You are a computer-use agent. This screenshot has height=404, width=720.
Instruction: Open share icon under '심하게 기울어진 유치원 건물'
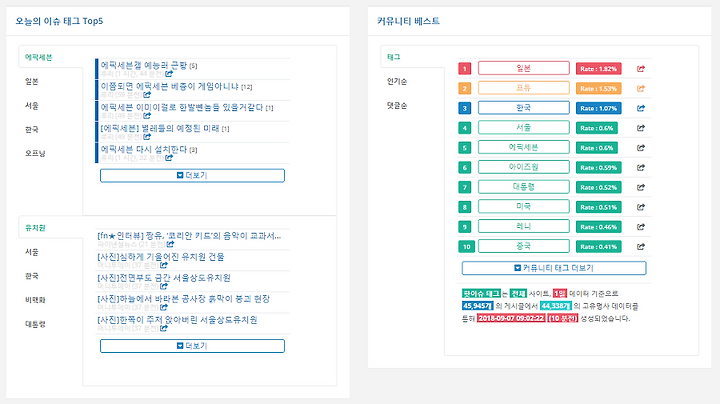pyautogui.click(x=164, y=265)
